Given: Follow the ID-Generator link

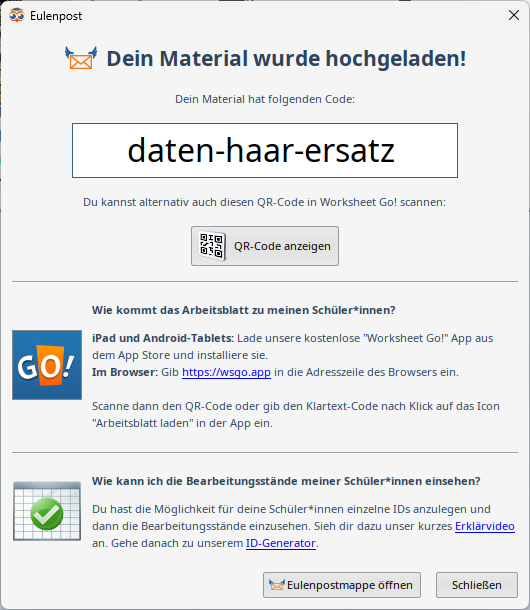Looking at the screenshot, I should (x=281, y=543).
